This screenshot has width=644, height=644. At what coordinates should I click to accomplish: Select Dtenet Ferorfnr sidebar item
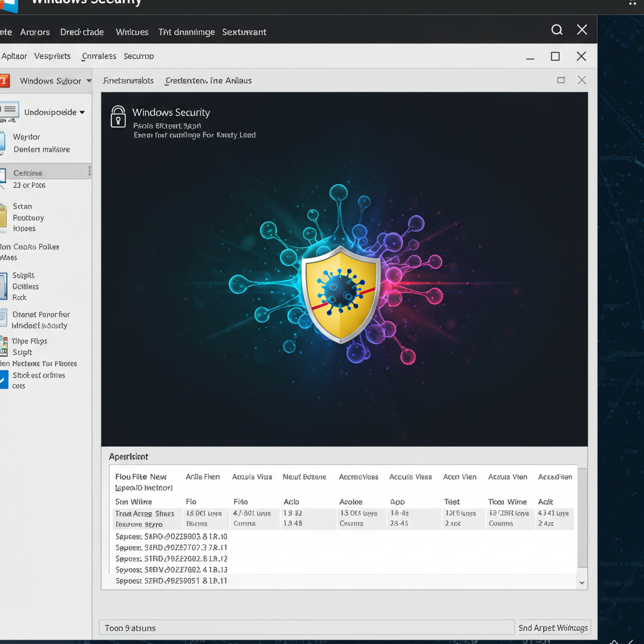41,320
